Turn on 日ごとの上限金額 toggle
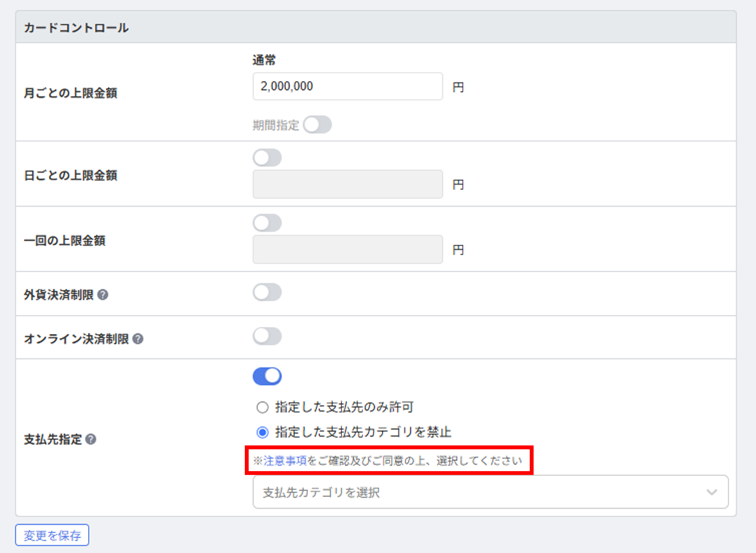 tap(267, 158)
